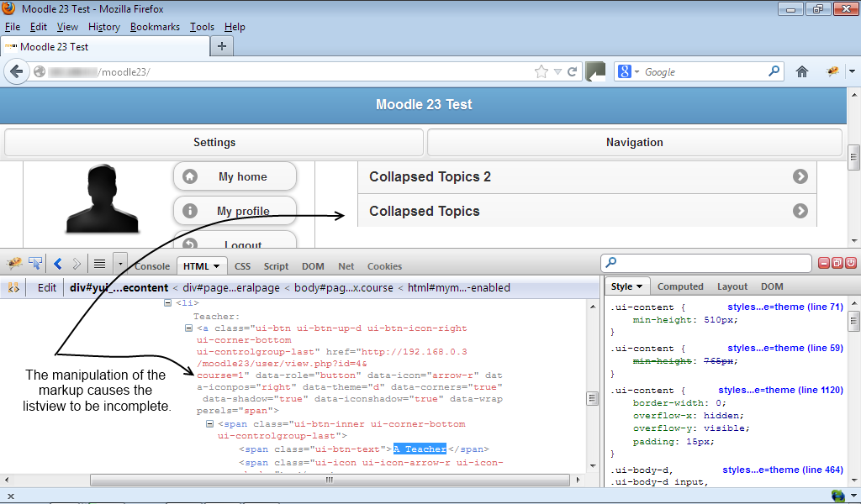Image resolution: width=861 pixels, height=504 pixels.
Task: Bookmark this page with the star icon
Action: tap(541, 72)
